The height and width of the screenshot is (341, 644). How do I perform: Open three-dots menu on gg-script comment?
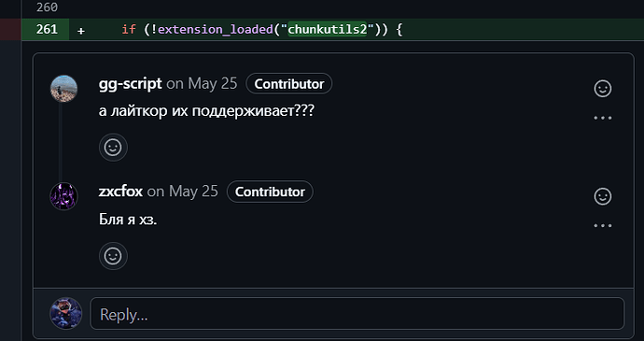click(x=603, y=118)
